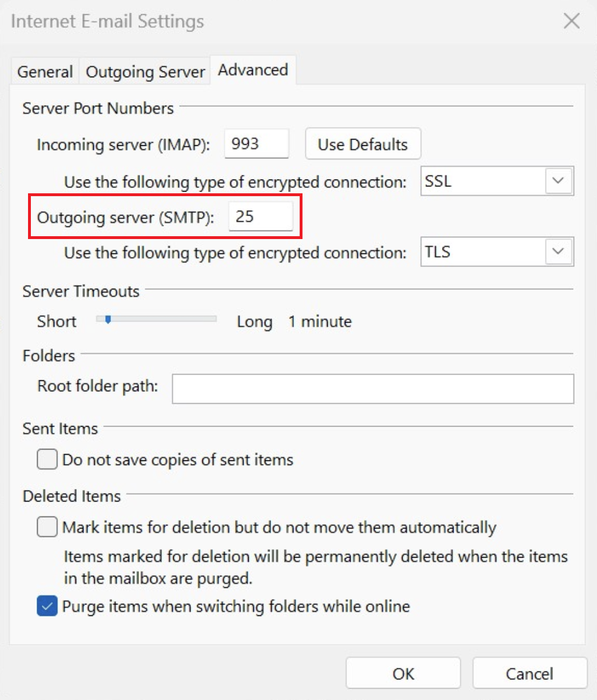Open outgoing server encryption type TLS combo box
Screen dimensions: 597x700
485,252
